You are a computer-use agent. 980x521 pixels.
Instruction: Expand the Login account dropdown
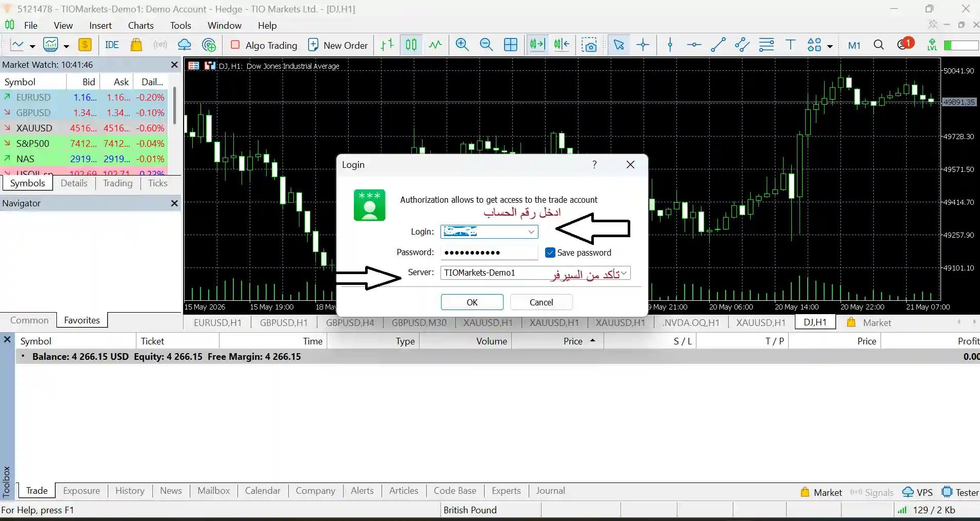coord(531,232)
